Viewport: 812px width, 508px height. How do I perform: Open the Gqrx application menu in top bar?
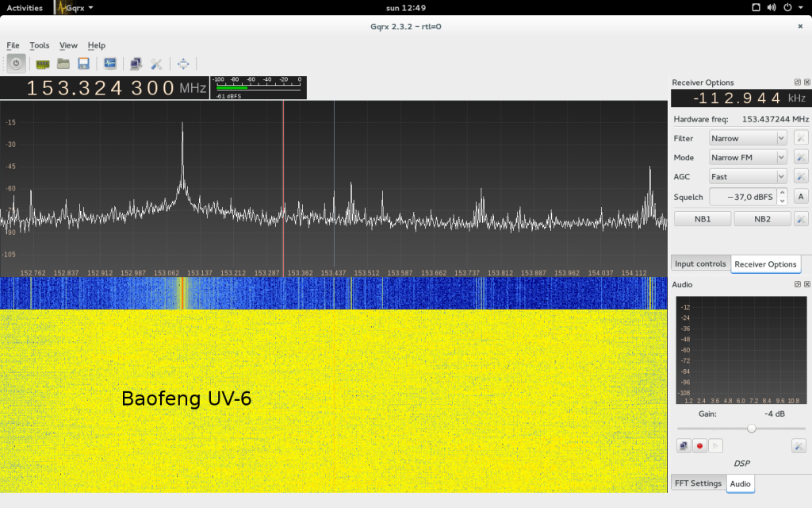[x=75, y=8]
